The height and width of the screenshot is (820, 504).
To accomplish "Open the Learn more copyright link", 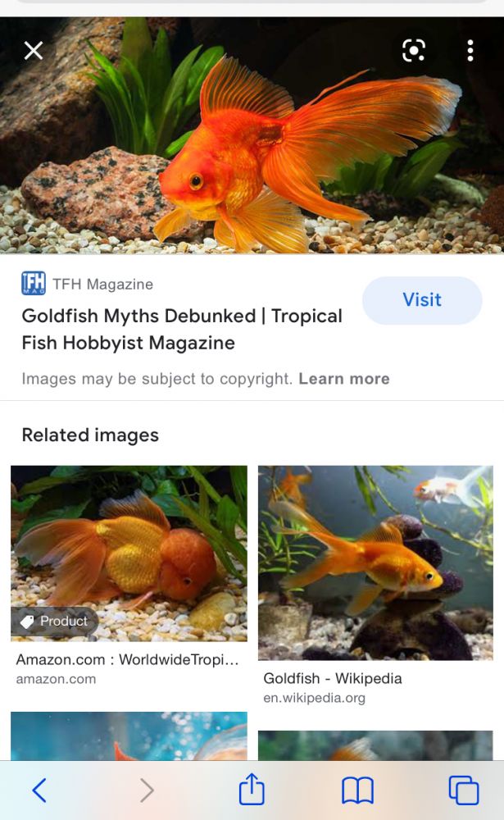I will tap(344, 379).
